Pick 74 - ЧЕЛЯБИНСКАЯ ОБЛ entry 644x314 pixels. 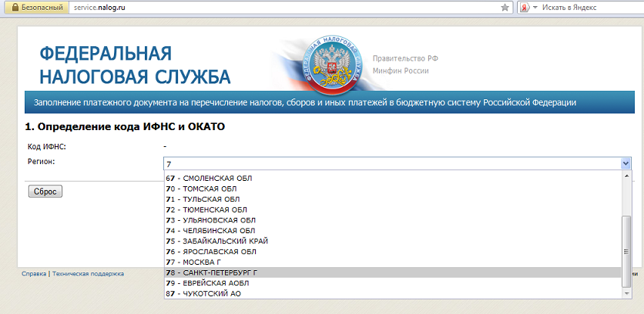point(392,231)
